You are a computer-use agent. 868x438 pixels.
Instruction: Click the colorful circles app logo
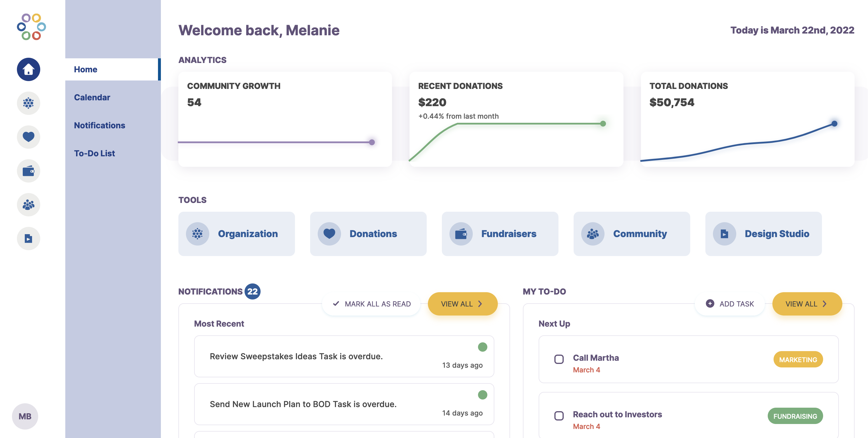pos(31,27)
